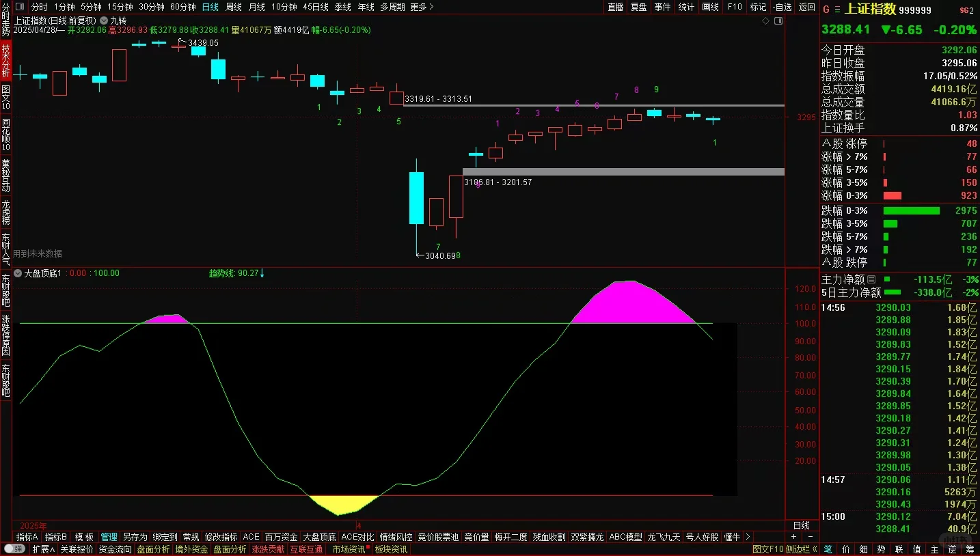The width and height of the screenshot is (980, 556).
Task: Open the 多周期 multi-period view
Action: 392,7
